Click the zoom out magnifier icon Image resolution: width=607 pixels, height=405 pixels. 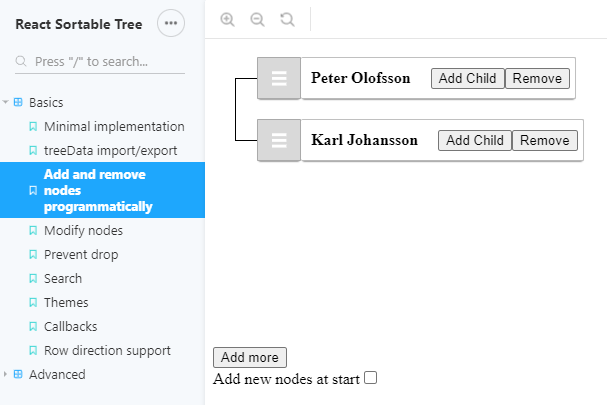click(x=257, y=19)
